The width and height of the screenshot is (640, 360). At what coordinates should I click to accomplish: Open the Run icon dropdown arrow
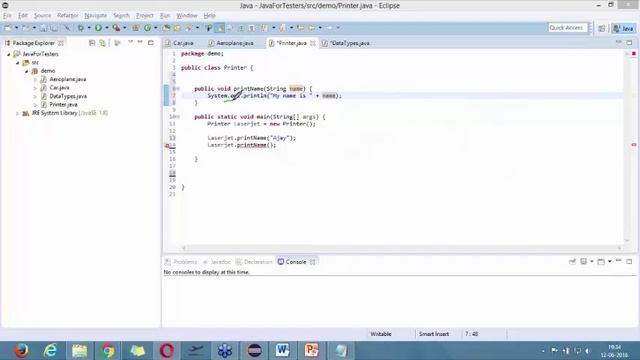(x=106, y=28)
